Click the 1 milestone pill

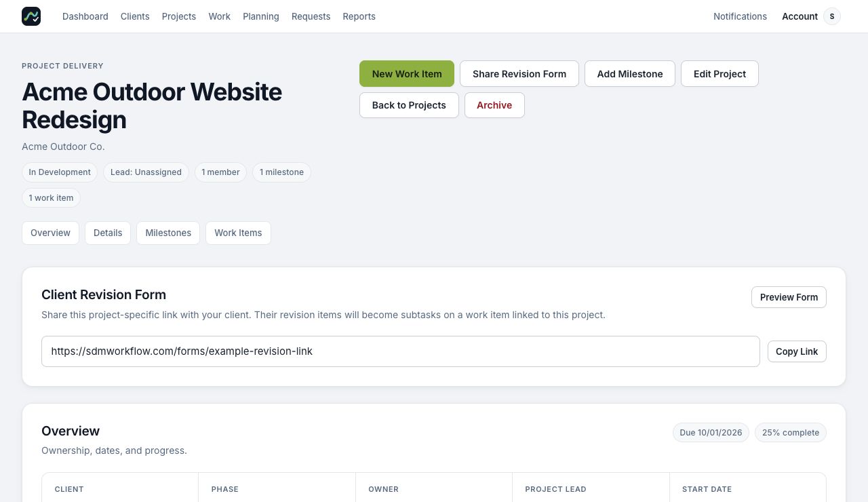(x=281, y=172)
